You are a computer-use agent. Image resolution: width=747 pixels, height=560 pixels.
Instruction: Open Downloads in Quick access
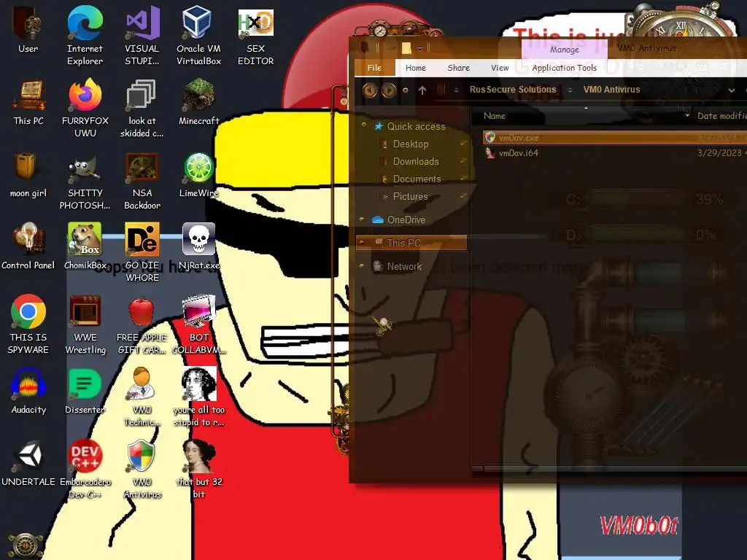tap(415, 161)
